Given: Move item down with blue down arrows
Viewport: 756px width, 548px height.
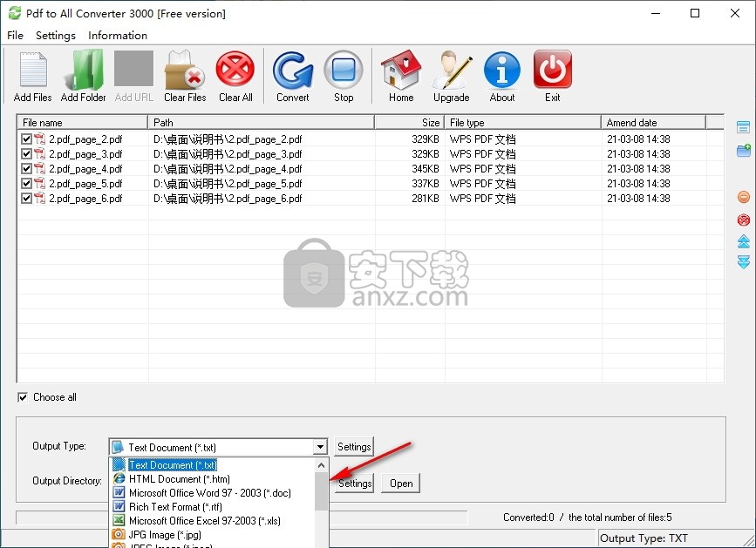Looking at the screenshot, I should 744,262.
